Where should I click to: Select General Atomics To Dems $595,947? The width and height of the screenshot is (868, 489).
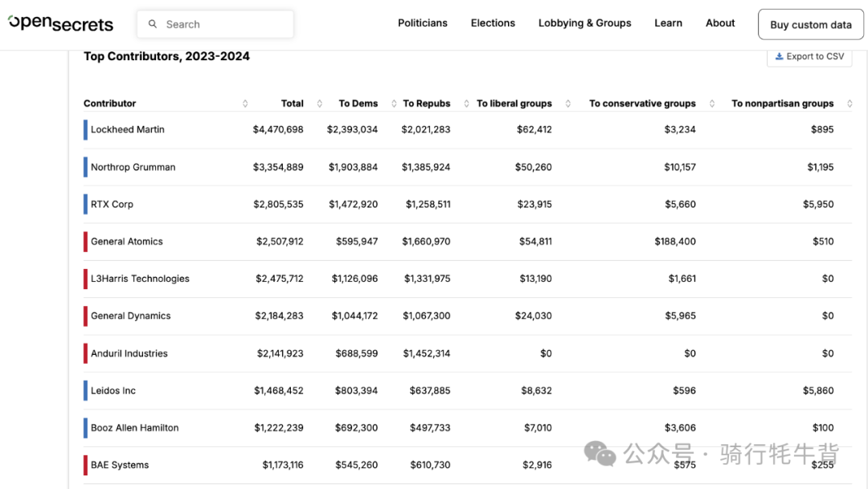coord(357,241)
